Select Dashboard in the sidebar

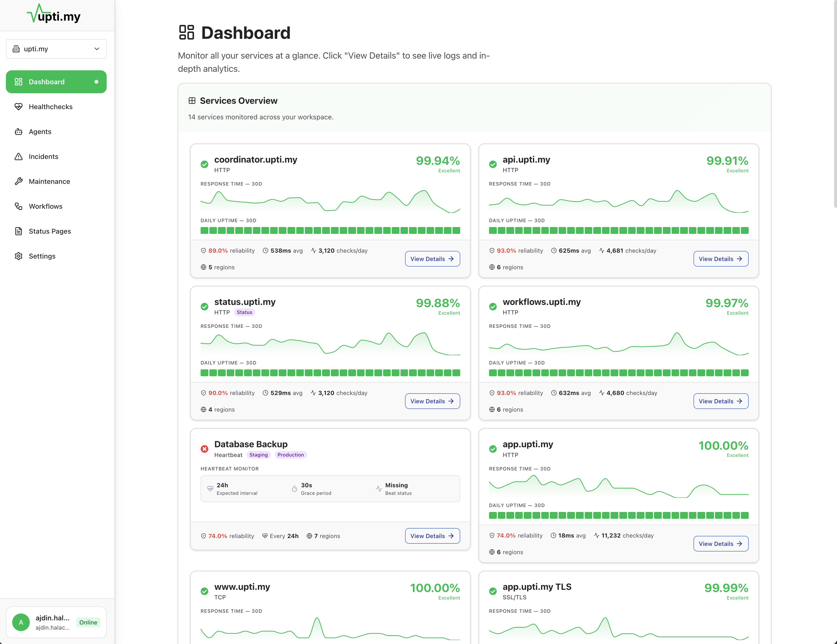[x=56, y=82]
